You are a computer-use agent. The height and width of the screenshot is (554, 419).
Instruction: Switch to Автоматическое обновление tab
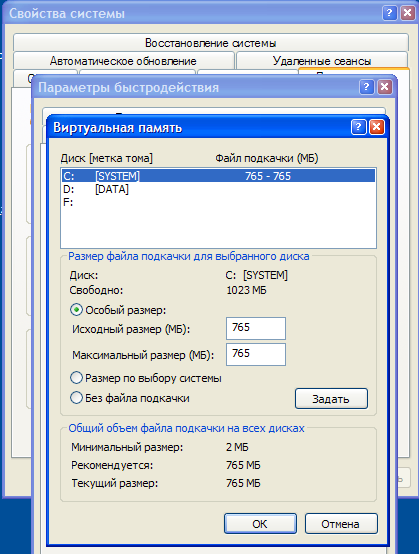(123, 61)
